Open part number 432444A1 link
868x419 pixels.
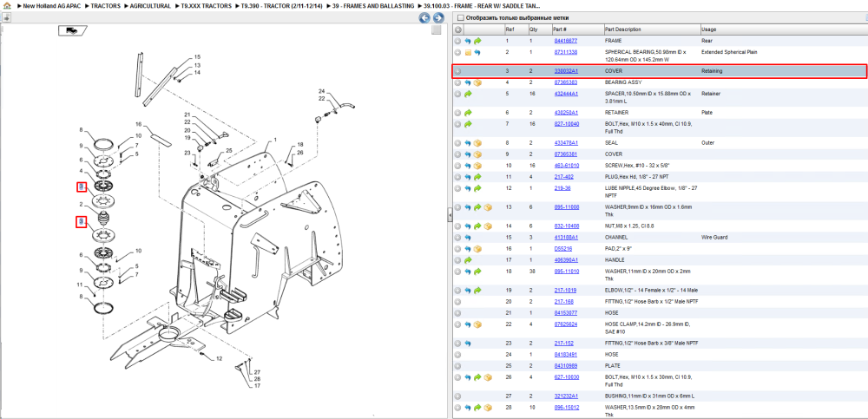[566, 94]
